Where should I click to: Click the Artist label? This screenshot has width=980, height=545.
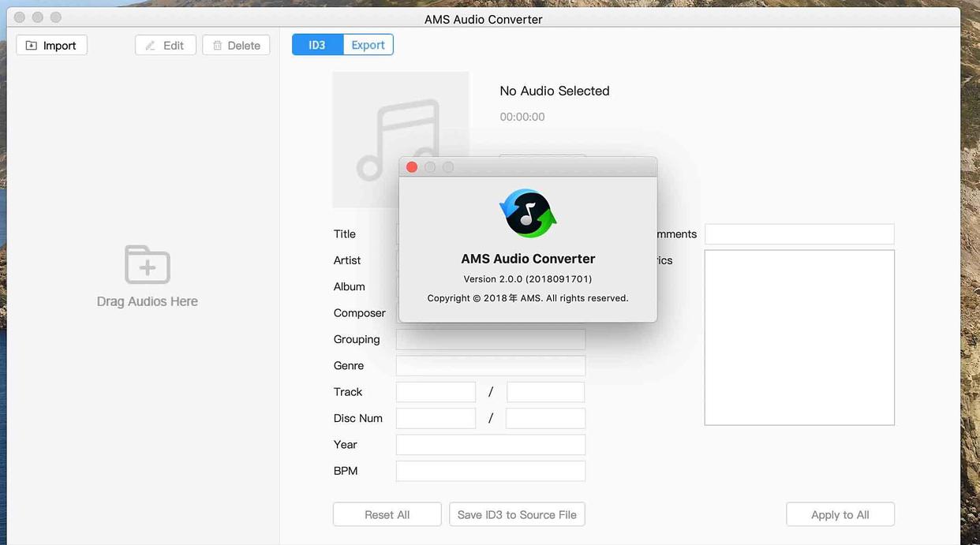347,260
